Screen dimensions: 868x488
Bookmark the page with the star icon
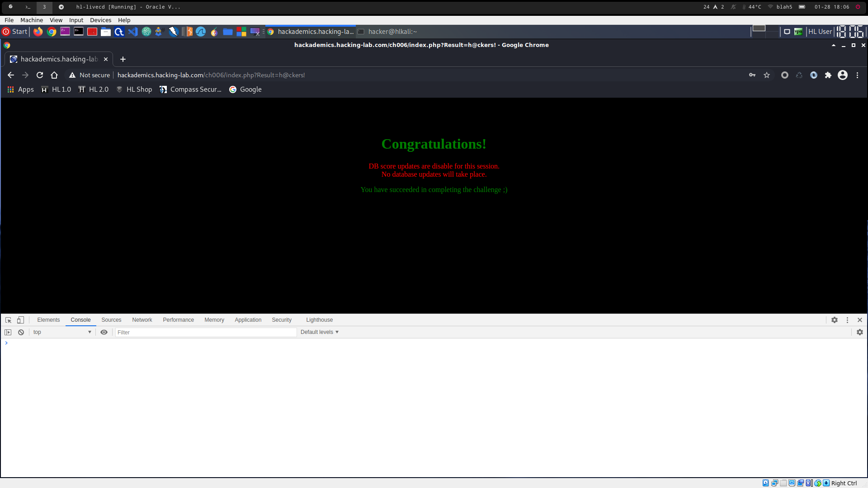click(767, 75)
